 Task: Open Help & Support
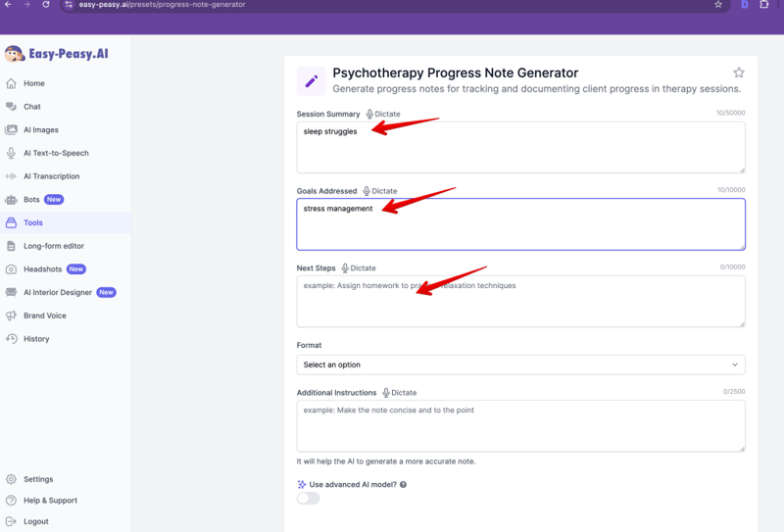(x=50, y=501)
